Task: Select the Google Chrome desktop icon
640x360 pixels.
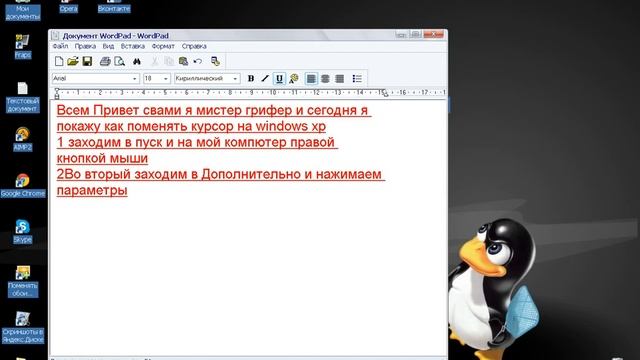Action: click(23, 185)
